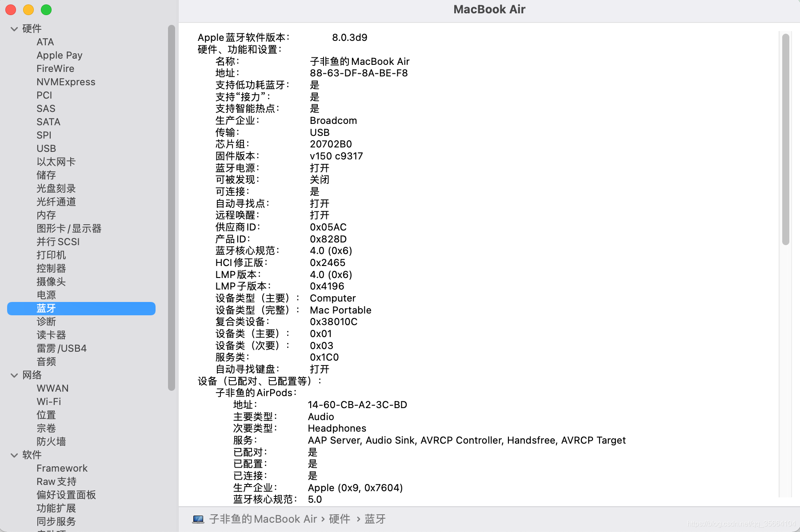The height and width of the screenshot is (532, 800).
Task: Click the Apple (0x9, 0x7604) value
Action: [x=355, y=488]
